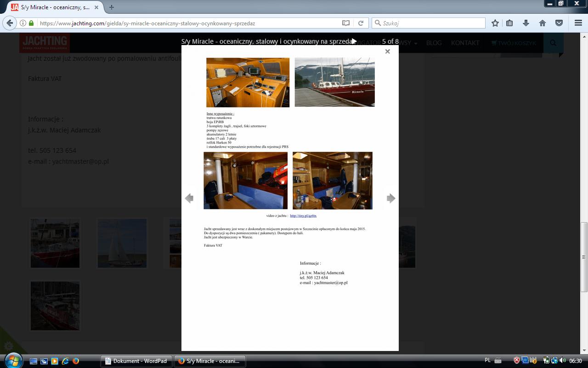This screenshot has width=588, height=368.
Task: Go to Firefox home page icon
Action: [x=543, y=23]
